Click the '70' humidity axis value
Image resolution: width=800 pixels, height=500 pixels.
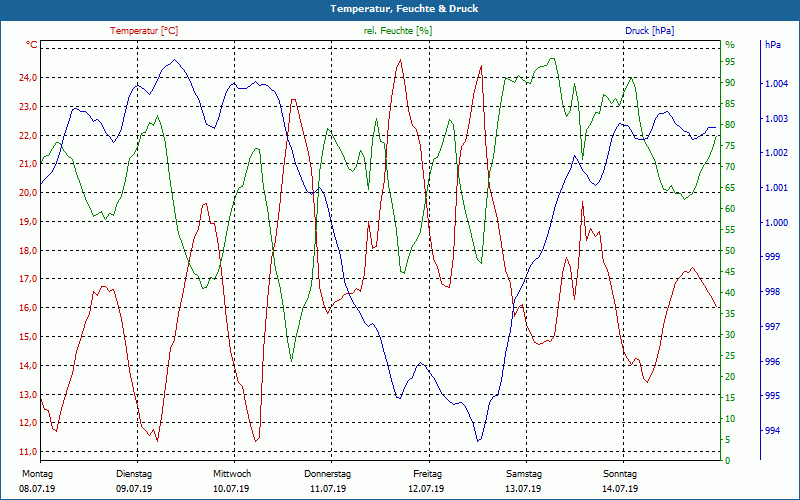point(730,167)
